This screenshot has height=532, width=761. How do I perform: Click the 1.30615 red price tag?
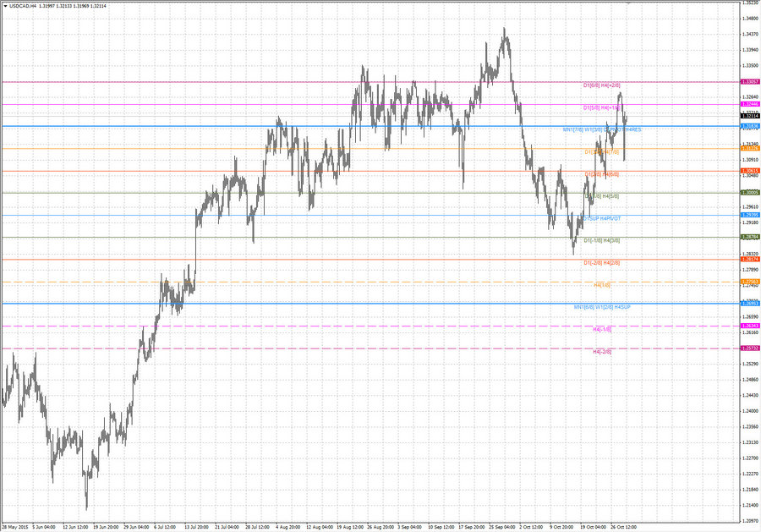coord(750,171)
